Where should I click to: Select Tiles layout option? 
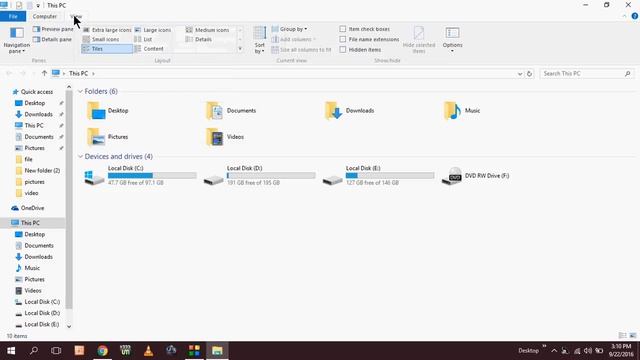(x=107, y=49)
